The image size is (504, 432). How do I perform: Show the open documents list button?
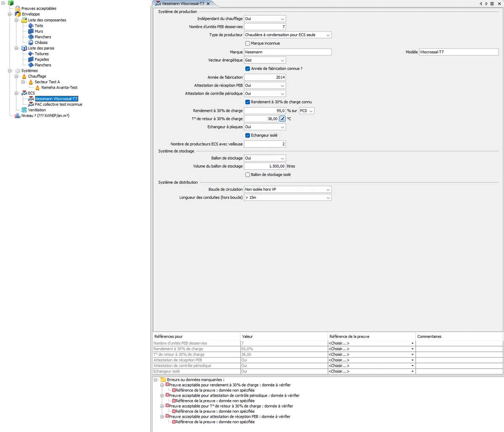pos(492,3)
